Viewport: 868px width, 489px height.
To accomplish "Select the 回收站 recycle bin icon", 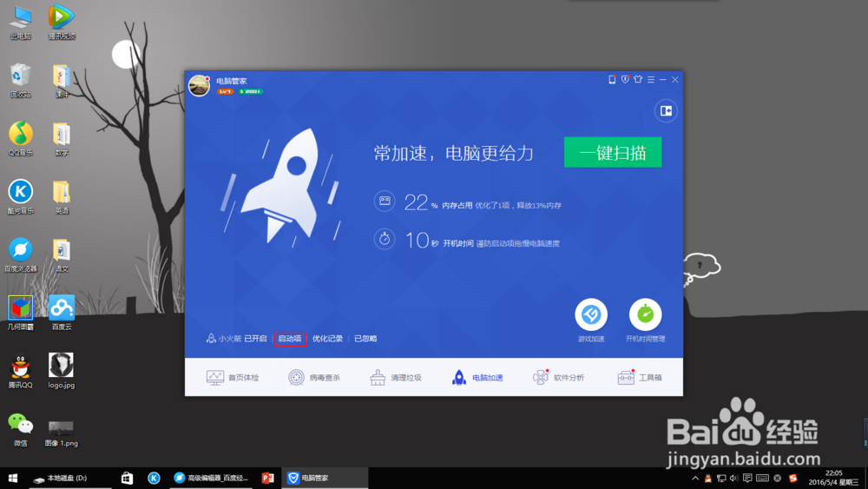I will [21, 81].
